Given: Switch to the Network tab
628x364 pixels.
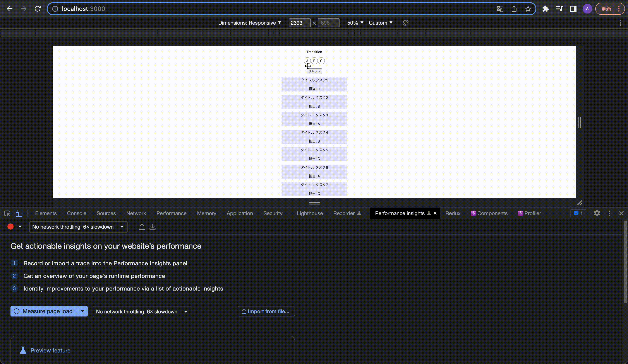Looking at the screenshot, I should [136, 213].
